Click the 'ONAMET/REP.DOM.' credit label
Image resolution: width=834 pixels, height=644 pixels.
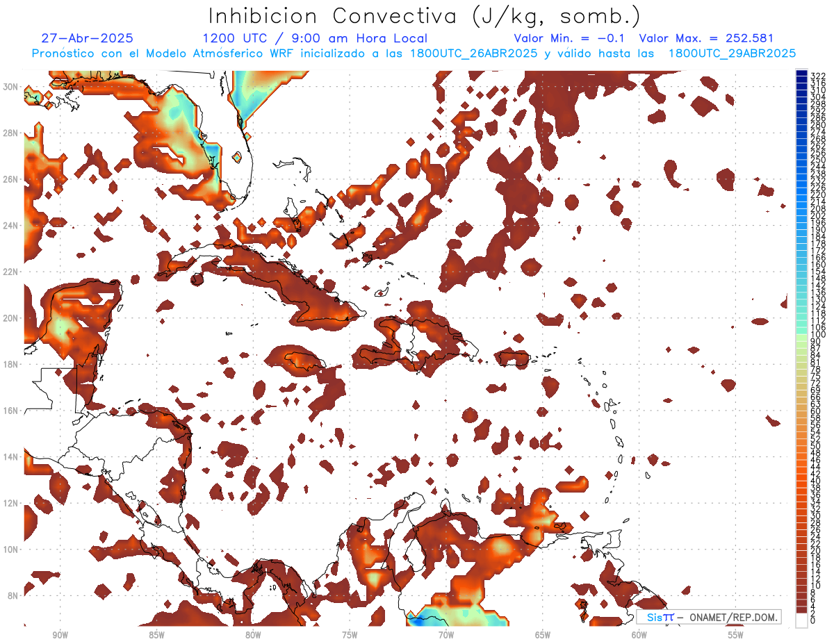734,618
